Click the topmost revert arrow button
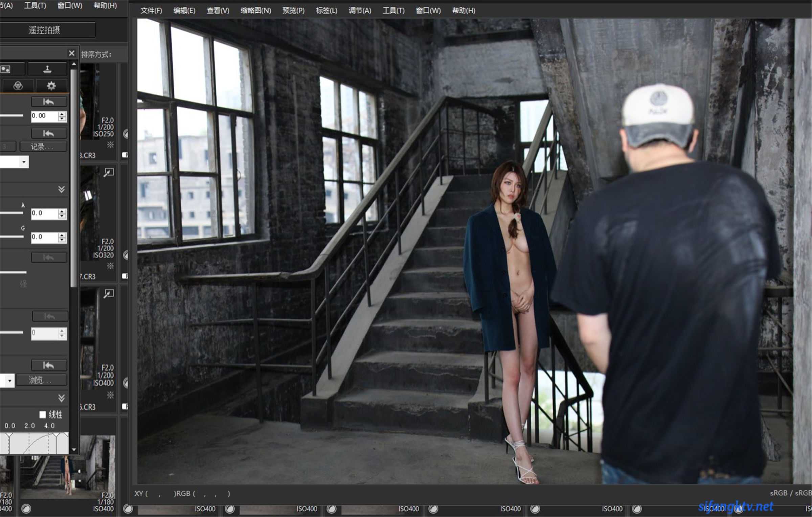Viewport: 812px width, 517px height. click(x=49, y=102)
